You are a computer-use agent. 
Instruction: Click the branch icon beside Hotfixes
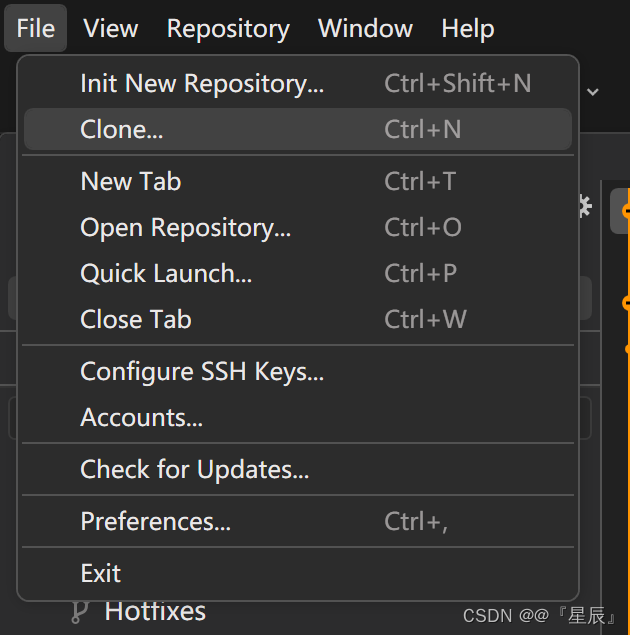pyautogui.click(x=79, y=612)
